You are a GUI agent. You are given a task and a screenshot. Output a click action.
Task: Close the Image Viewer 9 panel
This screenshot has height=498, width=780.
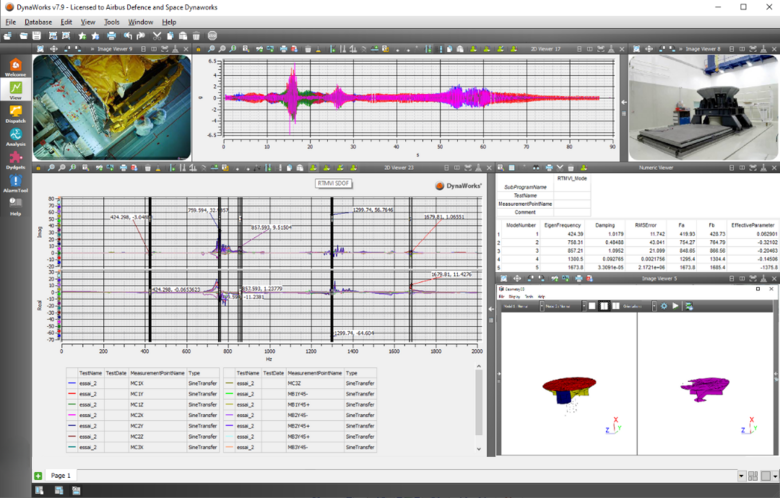pos(186,49)
